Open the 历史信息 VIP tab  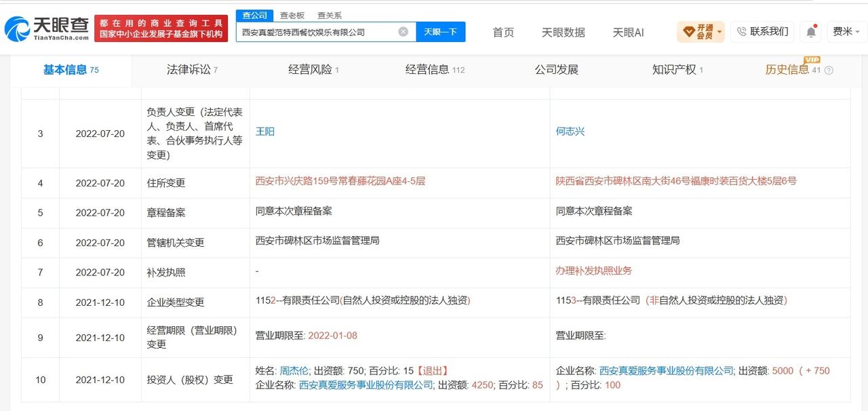pyautogui.click(x=793, y=69)
